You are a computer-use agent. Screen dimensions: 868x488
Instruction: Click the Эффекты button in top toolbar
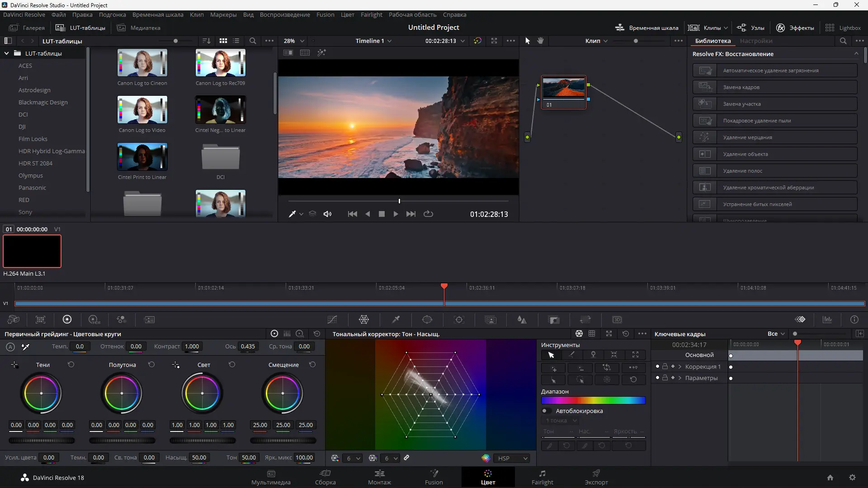point(795,28)
